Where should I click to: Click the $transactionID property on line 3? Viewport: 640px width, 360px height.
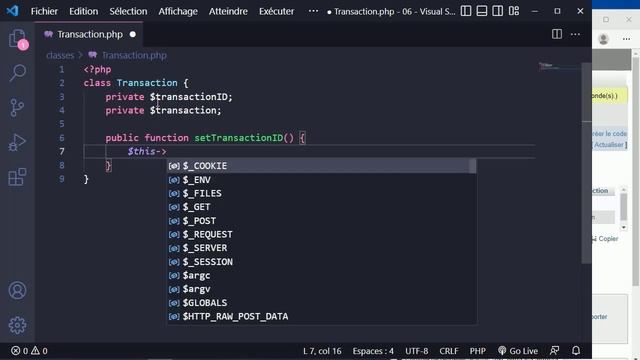(x=189, y=97)
